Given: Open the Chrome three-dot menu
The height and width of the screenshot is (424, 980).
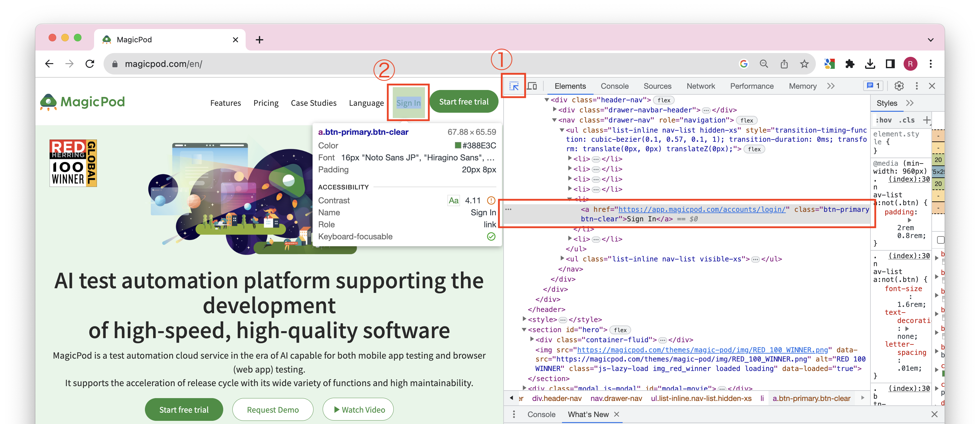Looking at the screenshot, I should pos(930,64).
